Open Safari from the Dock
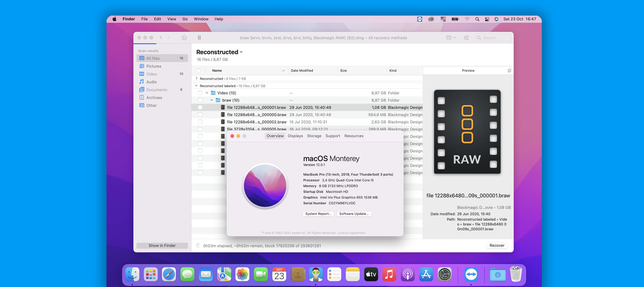Viewport: 644px width, 287px height. (x=169, y=274)
